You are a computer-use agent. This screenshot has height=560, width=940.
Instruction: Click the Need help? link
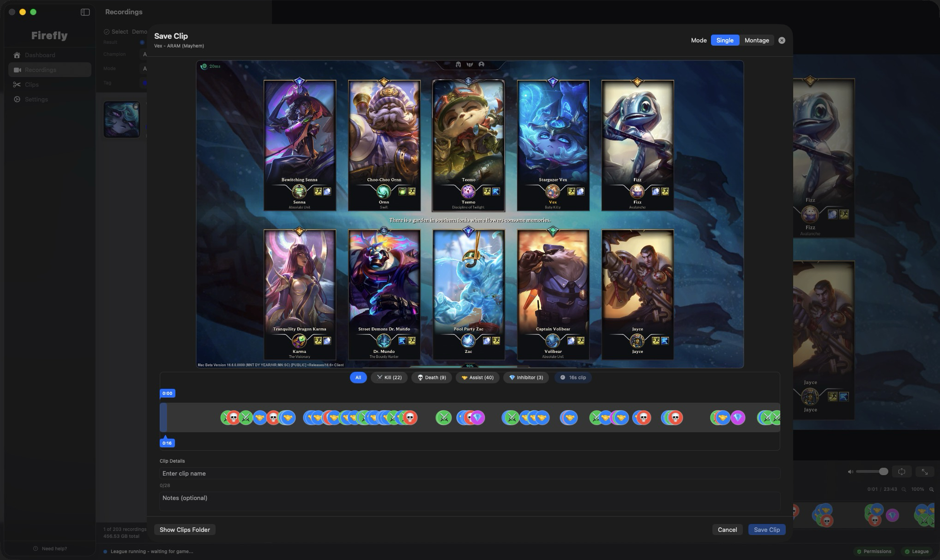[x=50, y=548]
